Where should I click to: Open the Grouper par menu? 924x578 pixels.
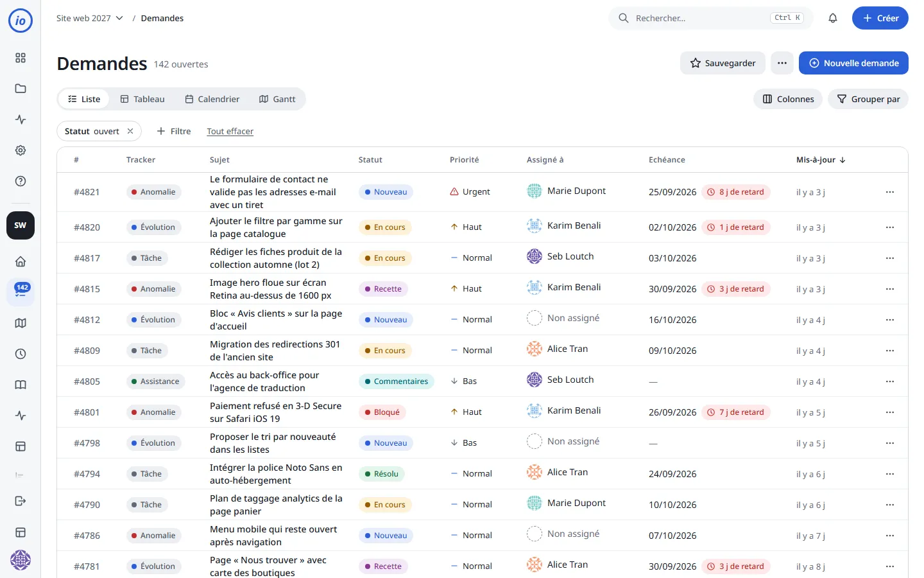[868, 99]
